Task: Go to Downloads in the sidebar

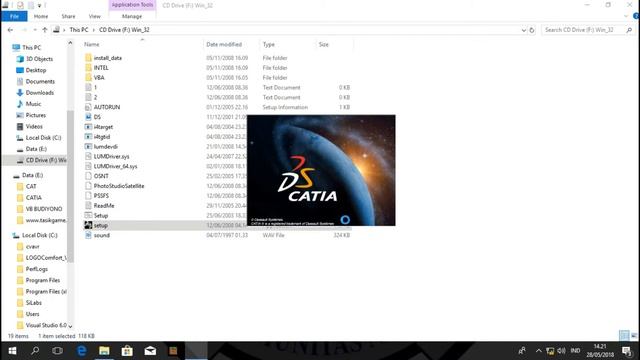Action: 40,93
